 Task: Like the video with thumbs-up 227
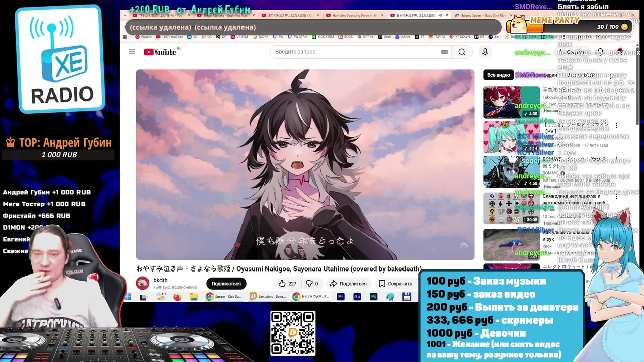(x=287, y=284)
